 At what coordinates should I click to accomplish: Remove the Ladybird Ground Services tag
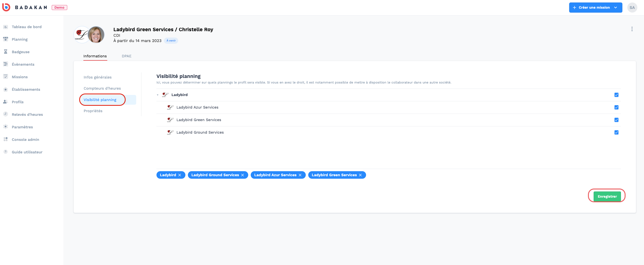coord(243,175)
